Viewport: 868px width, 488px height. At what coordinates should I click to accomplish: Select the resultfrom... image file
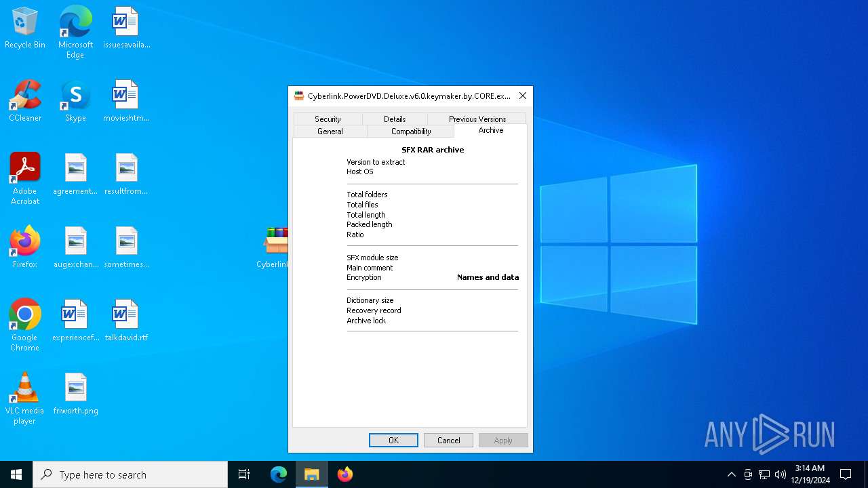(x=126, y=175)
